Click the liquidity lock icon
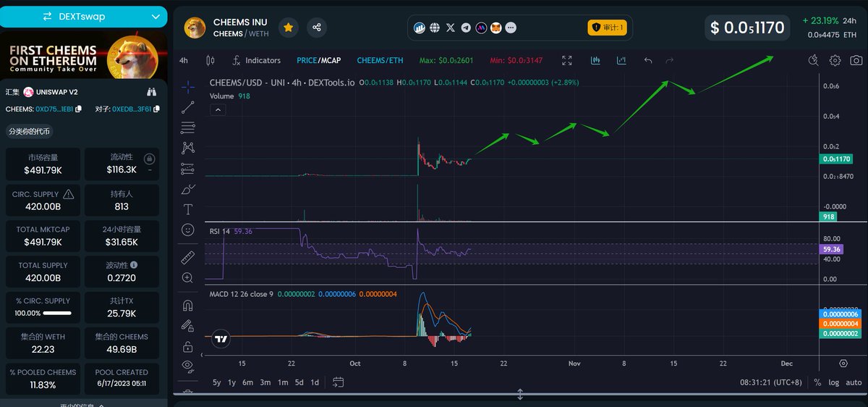This screenshot has height=407, width=868. pos(150,159)
